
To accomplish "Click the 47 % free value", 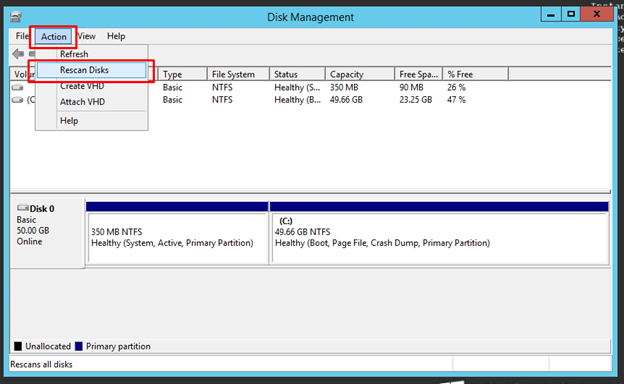I will 456,100.
